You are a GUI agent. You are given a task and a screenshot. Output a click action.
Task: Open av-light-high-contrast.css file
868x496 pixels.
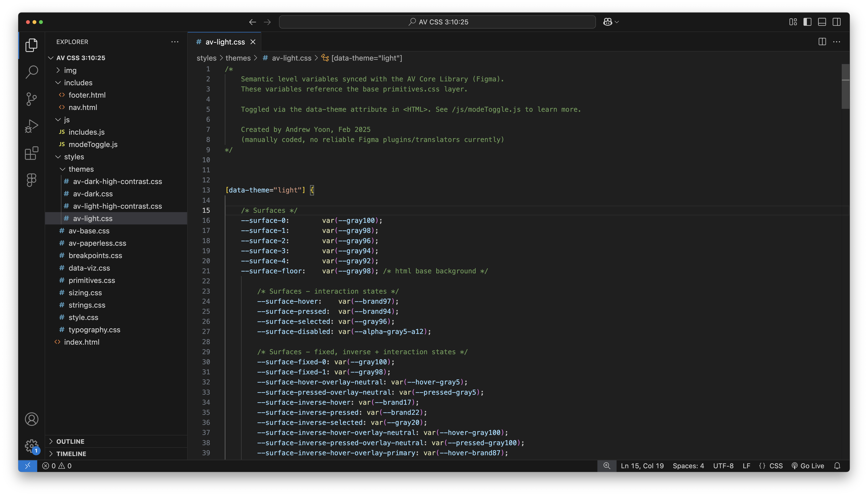pyautogui.click(x=116, y=206)
